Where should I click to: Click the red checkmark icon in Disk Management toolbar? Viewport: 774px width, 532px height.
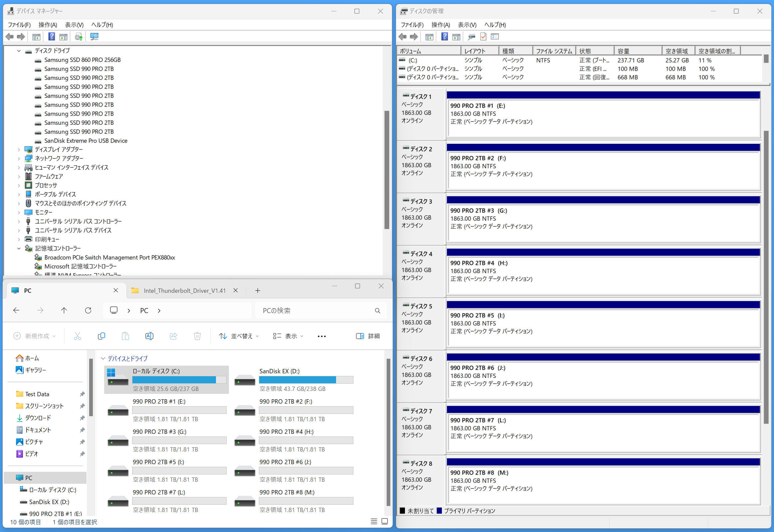coord(483,37)
